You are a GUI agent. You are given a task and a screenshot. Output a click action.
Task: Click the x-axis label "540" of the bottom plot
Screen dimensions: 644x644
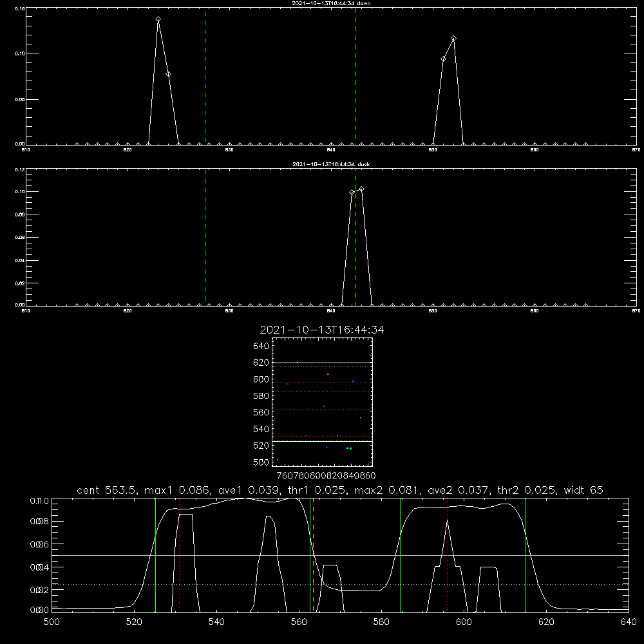pyautogui.click(x=216, y=622)
